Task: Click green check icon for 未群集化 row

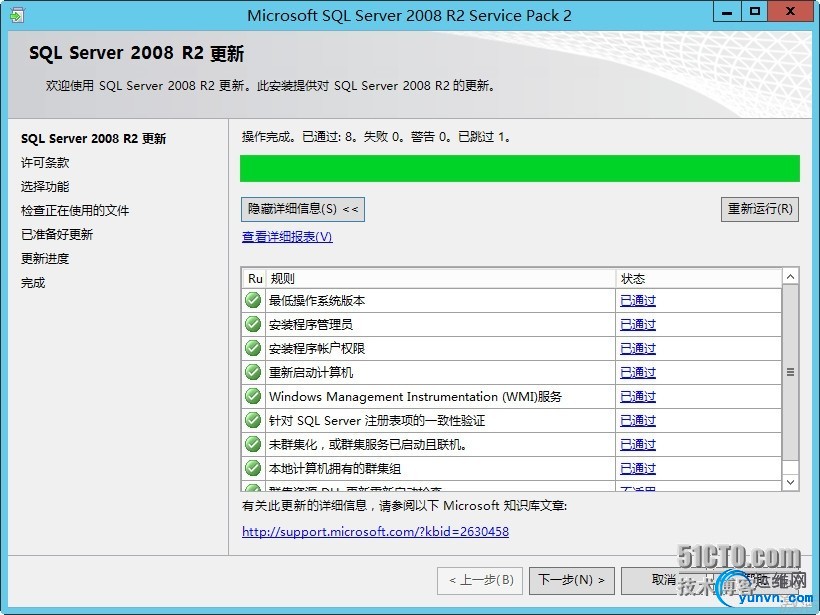Action: [x=253, y=445]
